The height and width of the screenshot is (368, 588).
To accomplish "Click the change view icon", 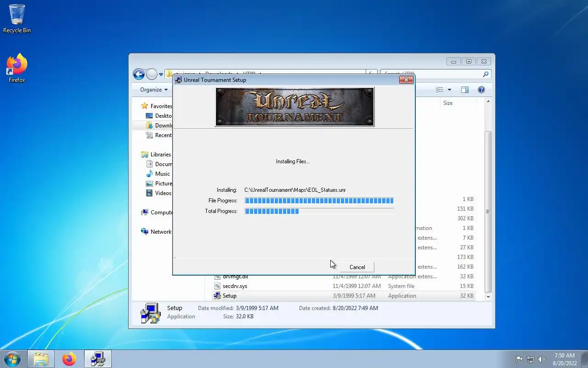I will [x=440, y=90].
